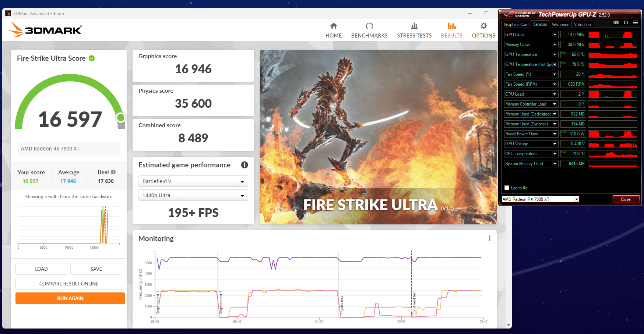Click the 3DMark logo in the header
The width and height of the screenshot is (644, 334).
tap(46, 29)
